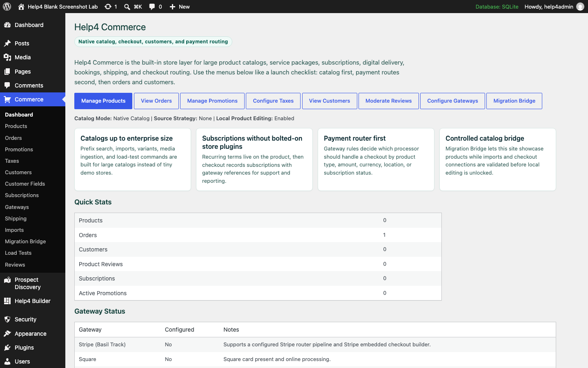This screenshot has height=368, width=588.
Task: Click Configure Gateways button
Action: [x=452, y=101]
